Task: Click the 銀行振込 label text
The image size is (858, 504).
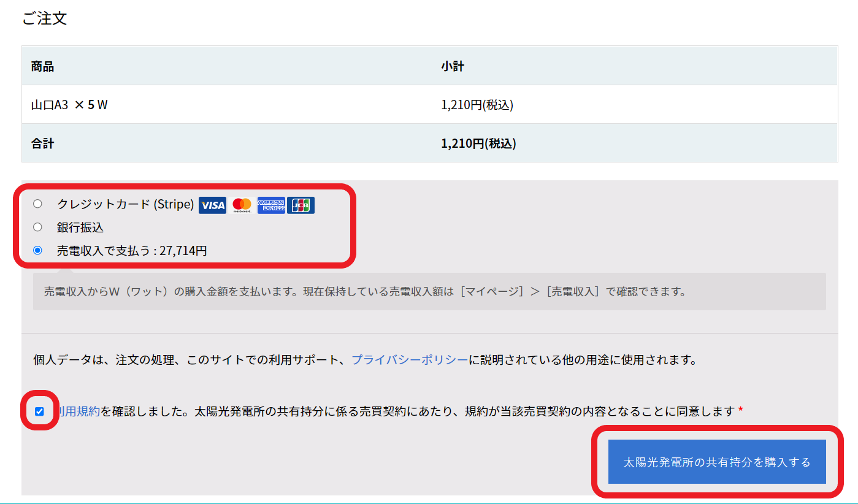Action: click(80, 227)
